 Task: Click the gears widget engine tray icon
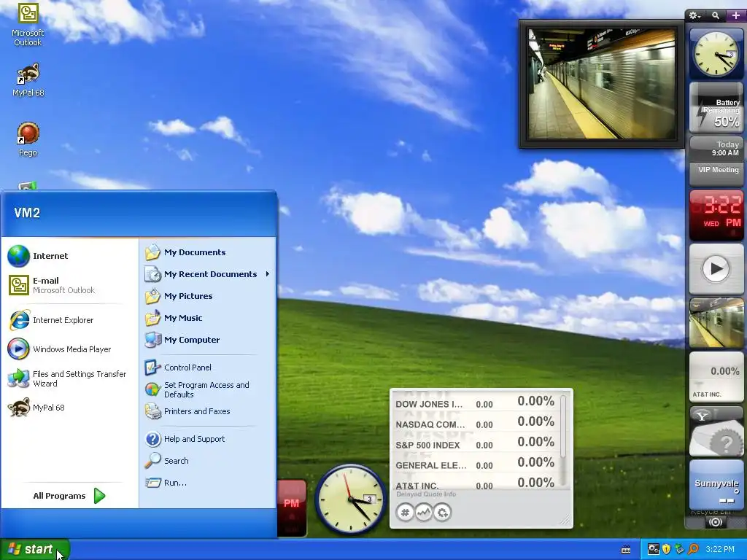click(x=653, y=550)
